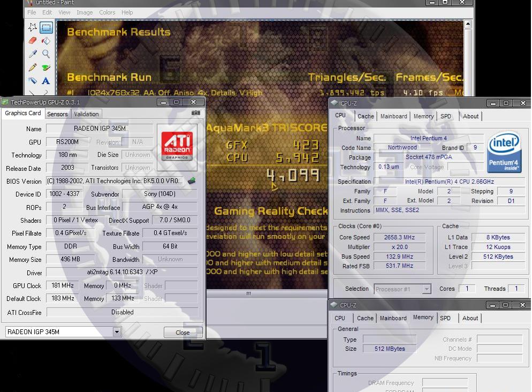This screenshot has height=392, width=532.
Task: Click the Paint horizontal scrollbar thumb
Action: 249,293
